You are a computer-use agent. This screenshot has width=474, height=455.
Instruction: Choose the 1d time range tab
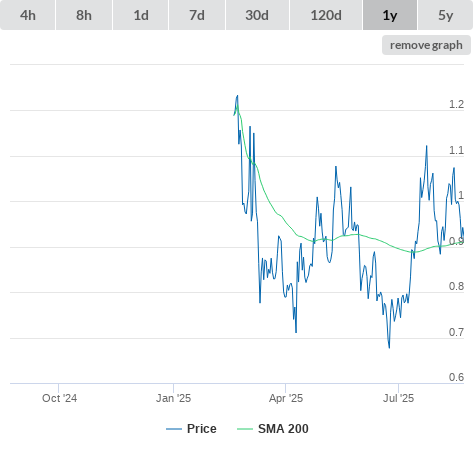pyautogui.click(x=141, y=15)
